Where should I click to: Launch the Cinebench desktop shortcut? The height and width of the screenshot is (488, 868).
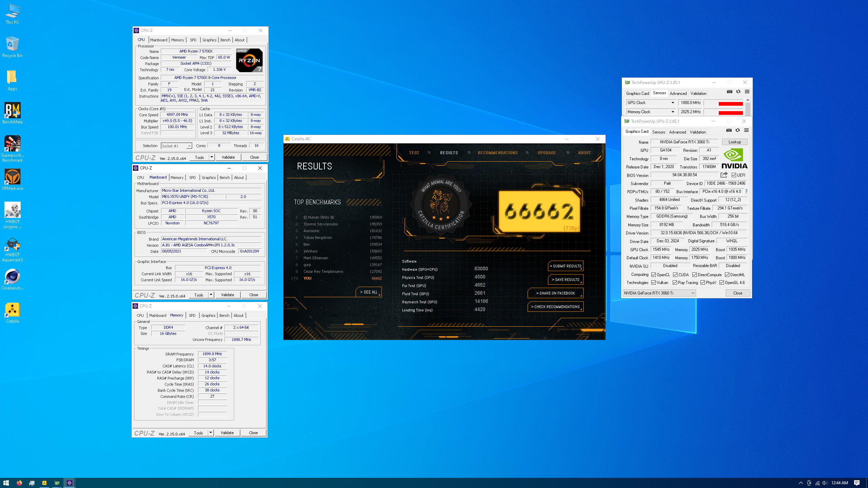[x=12, y=280]
